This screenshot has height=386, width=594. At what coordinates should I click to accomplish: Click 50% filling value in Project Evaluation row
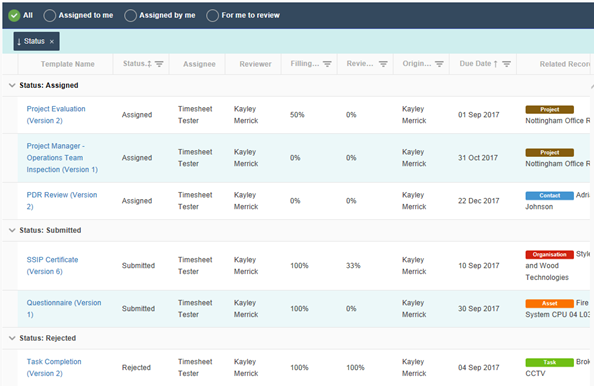pyautogui.click(x=297, y=115)
